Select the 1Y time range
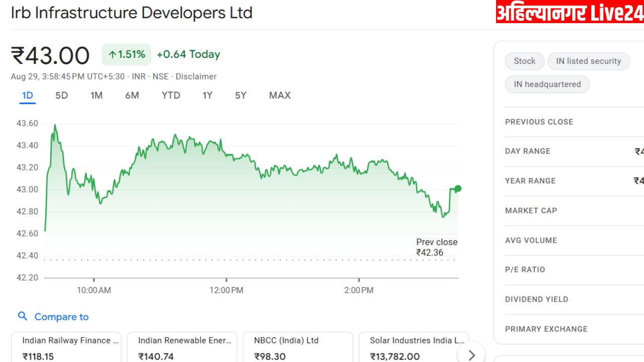644x362 pixels. [207, 96]
